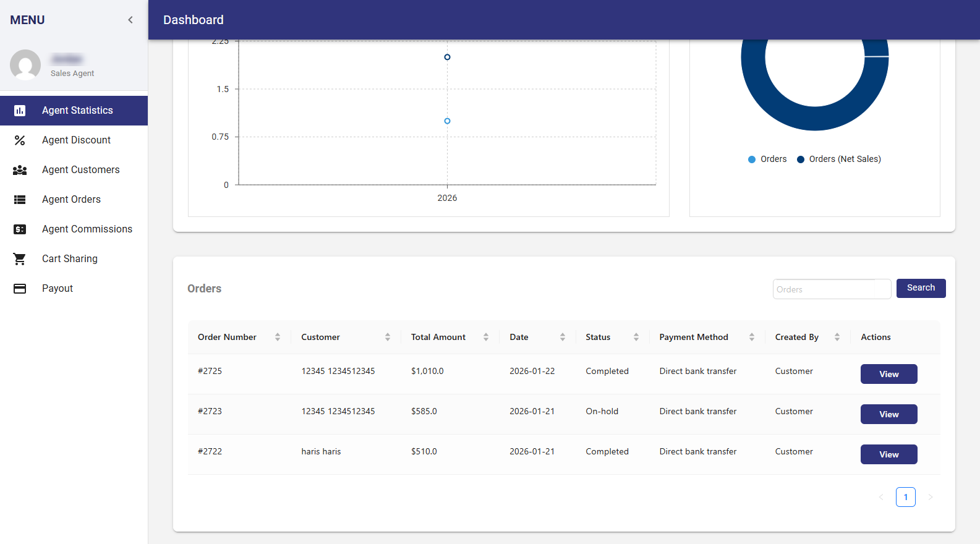Collapse the sidebar menu with chevron
The image size is (980, 544).
(130, 20)
